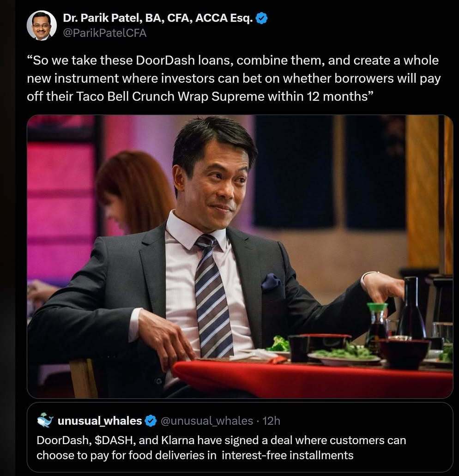Open Dr. Parik Patel's display name link
Image resolution: width=459 pixels, height=476 pixels.
[x=157, y=19]
